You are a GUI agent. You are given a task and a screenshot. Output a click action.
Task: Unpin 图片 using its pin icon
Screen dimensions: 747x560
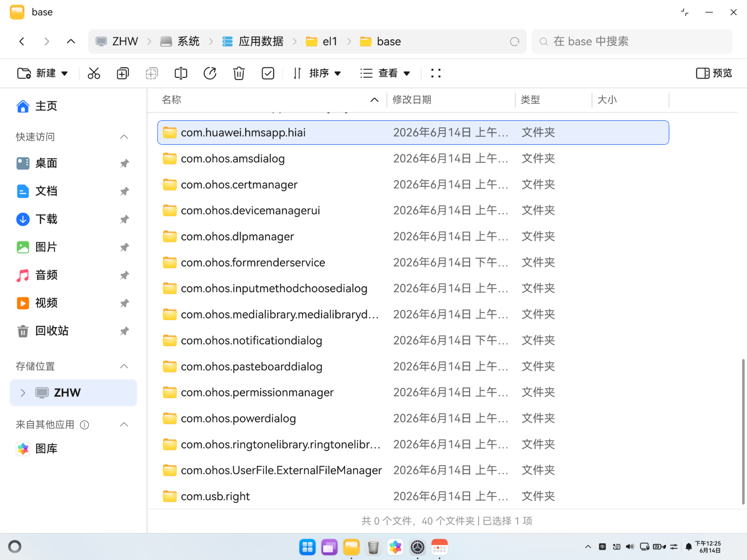pos(124,247)
